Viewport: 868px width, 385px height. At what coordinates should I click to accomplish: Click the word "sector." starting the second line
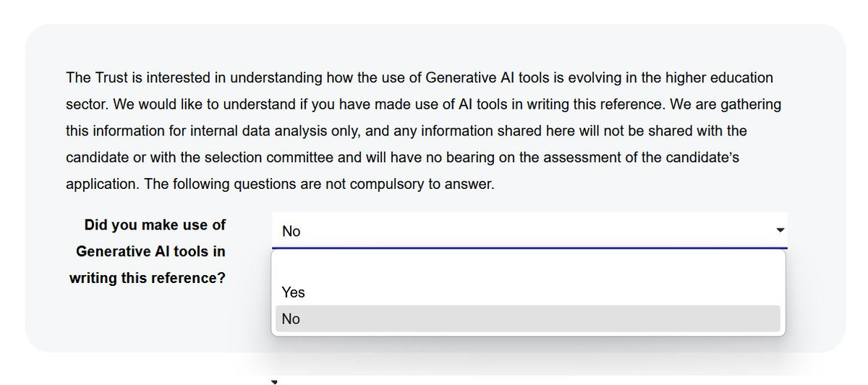[88, 104]
